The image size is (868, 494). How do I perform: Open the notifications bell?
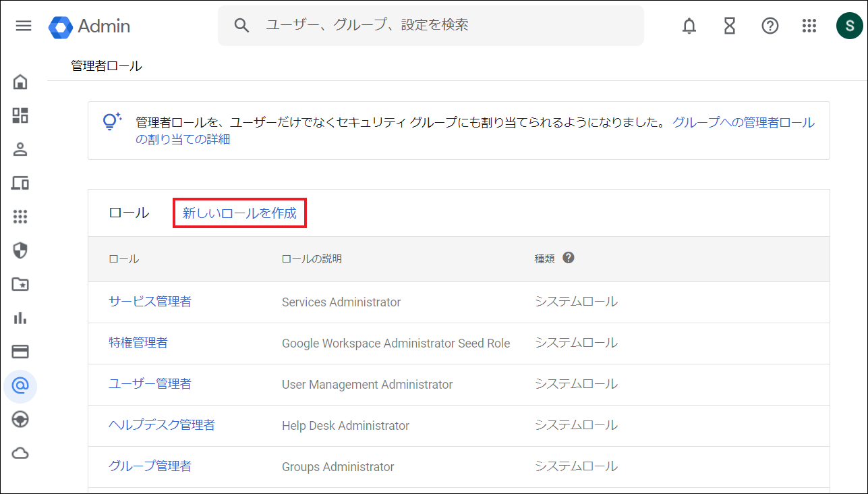pos(689,26)
